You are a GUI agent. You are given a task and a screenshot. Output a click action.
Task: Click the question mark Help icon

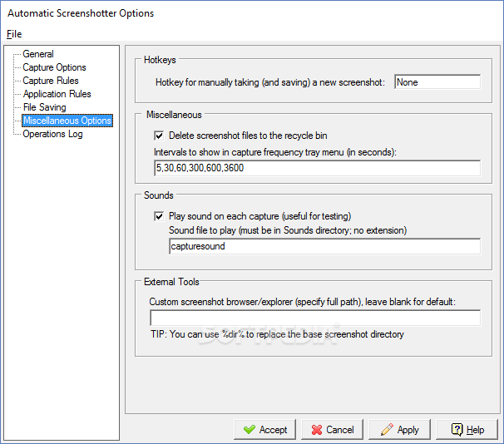pyautogui.click(x=457, y=430)
